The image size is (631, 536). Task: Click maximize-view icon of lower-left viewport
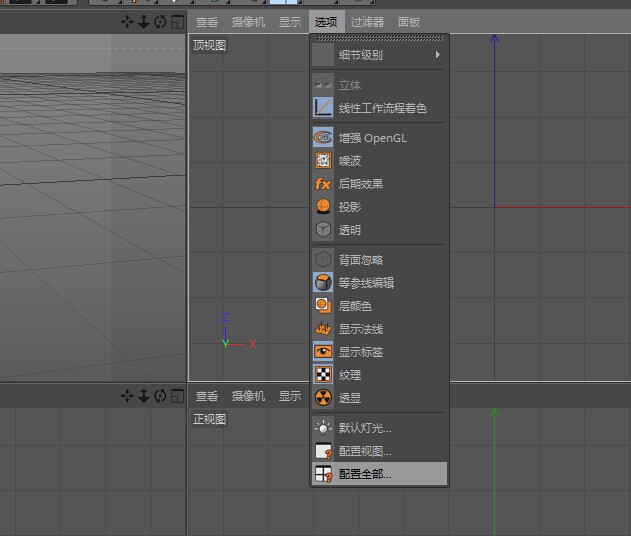click(x=177, y=396)
